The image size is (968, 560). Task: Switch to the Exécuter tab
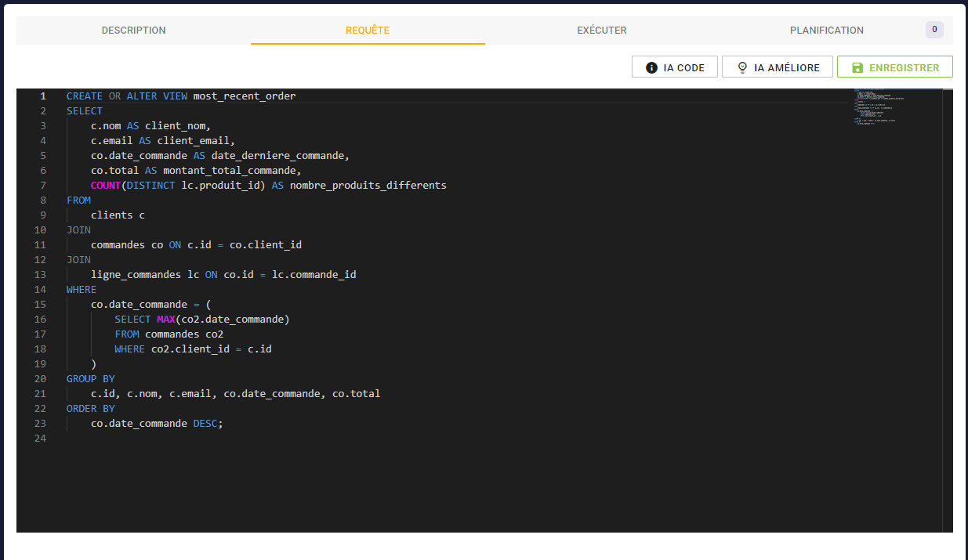point(602,31)
